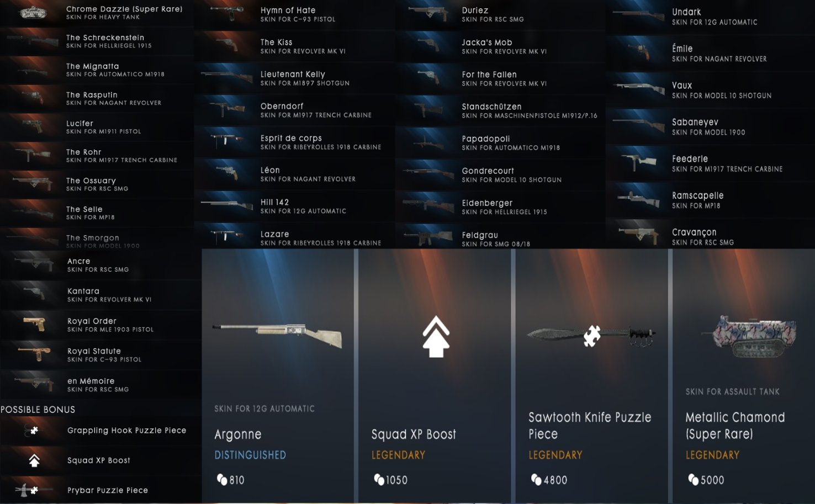Choose the Esprit de corps Ribeyrolles skin
The image size is (815, 504).
(x=297, y=142)
